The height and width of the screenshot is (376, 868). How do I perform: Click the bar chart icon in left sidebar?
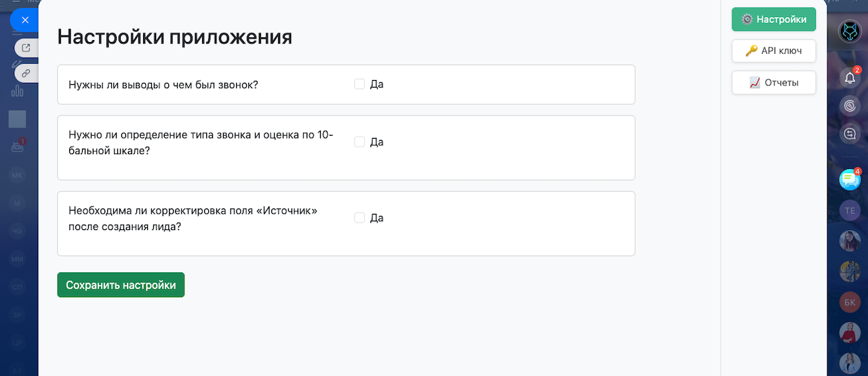[x=17, y=90]
